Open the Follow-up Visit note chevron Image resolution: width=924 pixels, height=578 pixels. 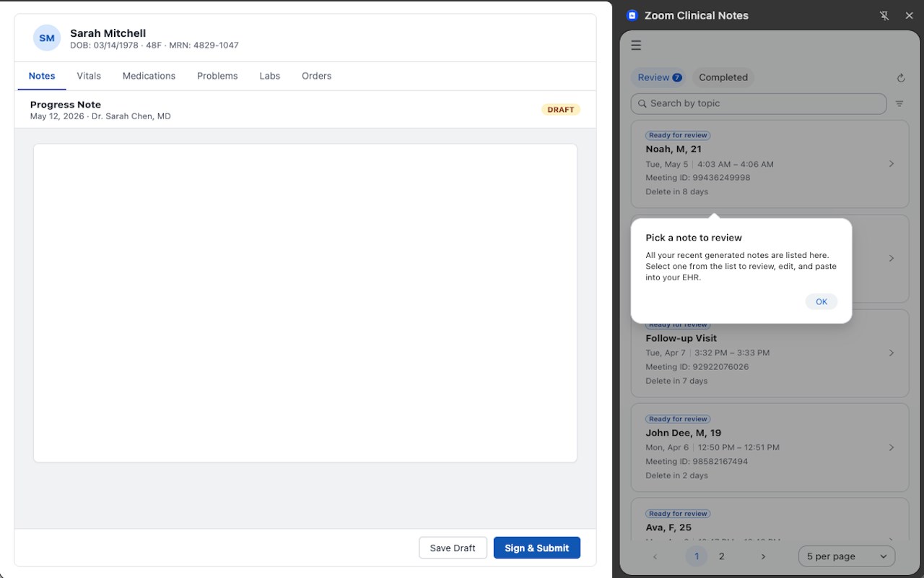tap(892, 353)
